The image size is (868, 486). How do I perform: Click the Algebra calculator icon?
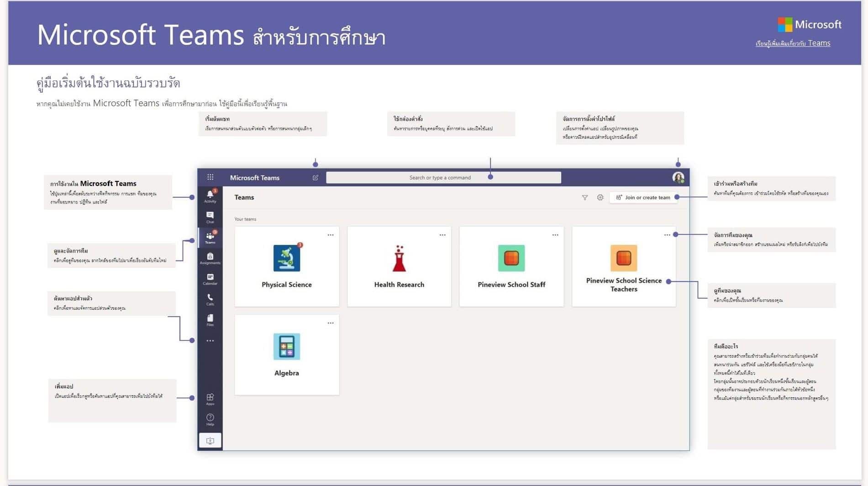(287, 347)
